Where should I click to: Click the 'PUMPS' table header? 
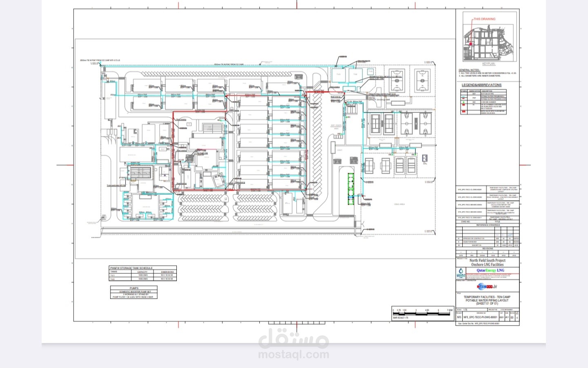pos(134,288)
